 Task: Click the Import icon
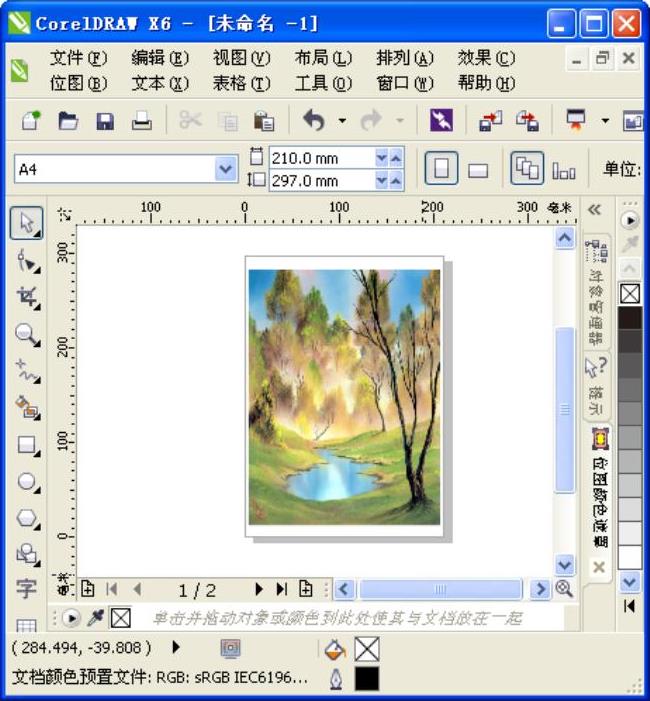coord(490,121)
